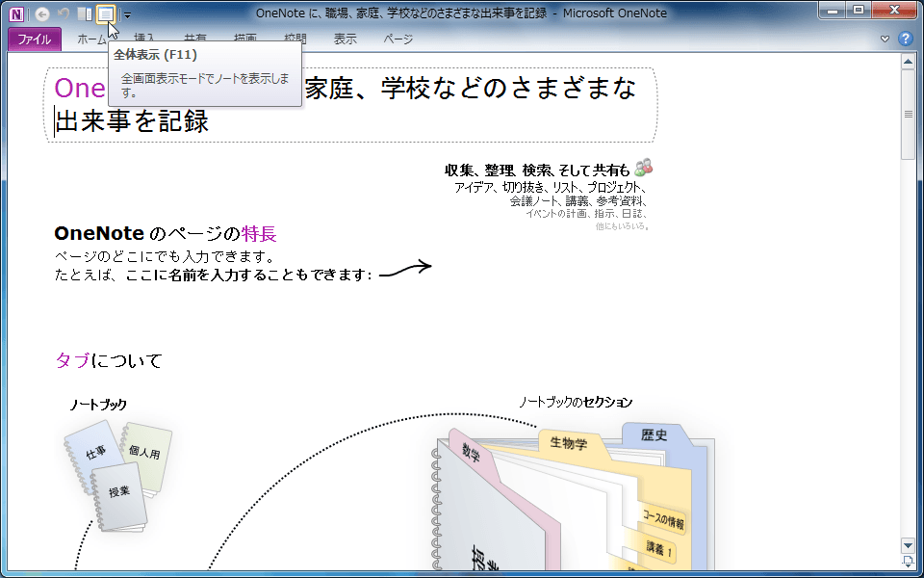The image size is (924, 578).
Task: Click the 'ノートブックのセクション' label
Action: point(576,403)
